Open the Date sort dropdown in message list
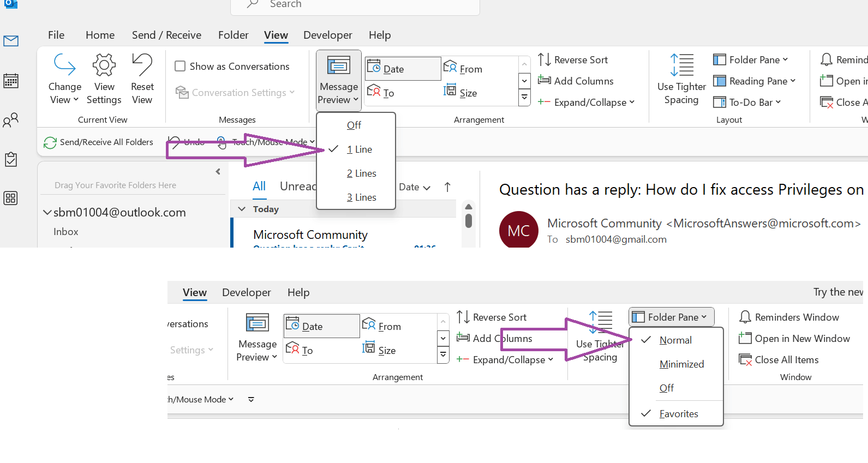Viewport: 868px width, 463px height. tap(415, 187)
